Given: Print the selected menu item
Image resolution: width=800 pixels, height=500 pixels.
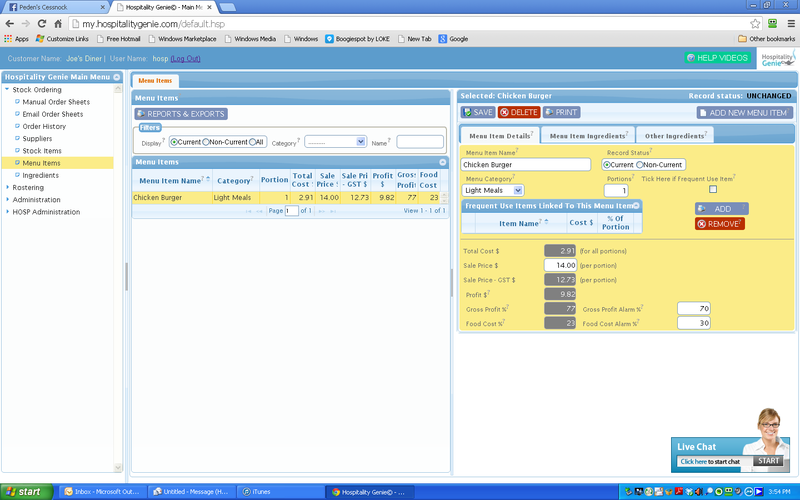Looking at the screenshot, I should (561, 112).
